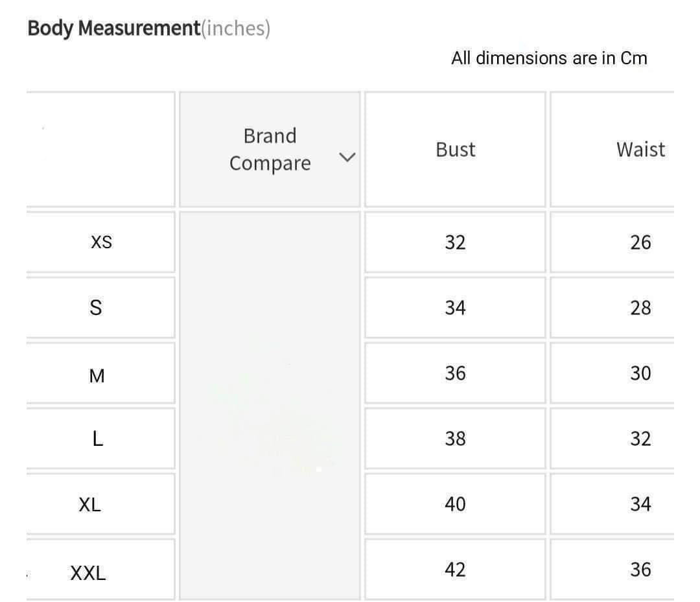Image resolution: width=700 pixels, height=602 pixels.
Task: Click the Waist column header
Action: coord(640,150)
